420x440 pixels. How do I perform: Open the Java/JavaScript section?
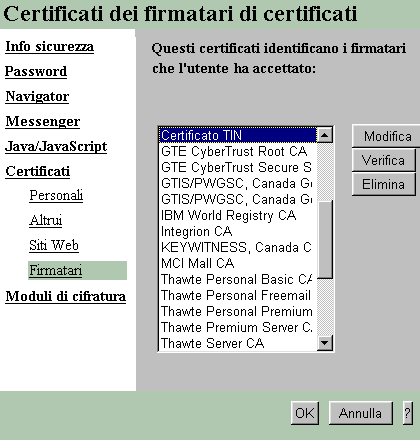coord(56,146)
